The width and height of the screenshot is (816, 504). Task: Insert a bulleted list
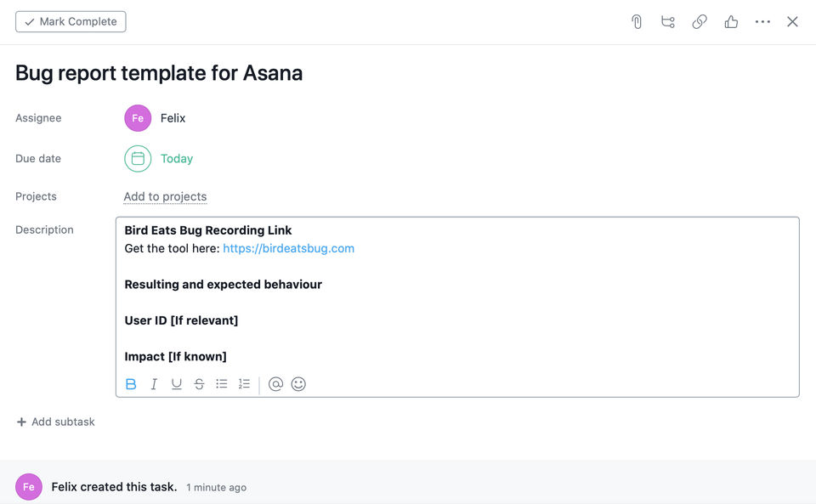(222, 384)
